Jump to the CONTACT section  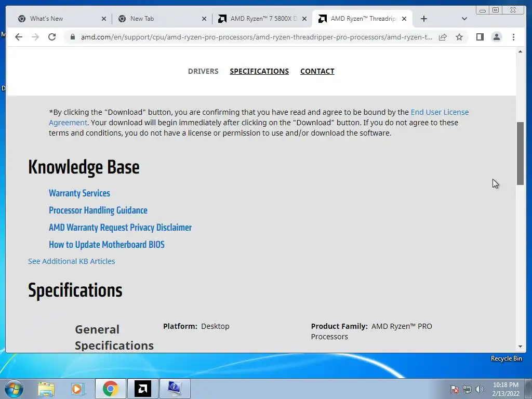tap(317, 71)
